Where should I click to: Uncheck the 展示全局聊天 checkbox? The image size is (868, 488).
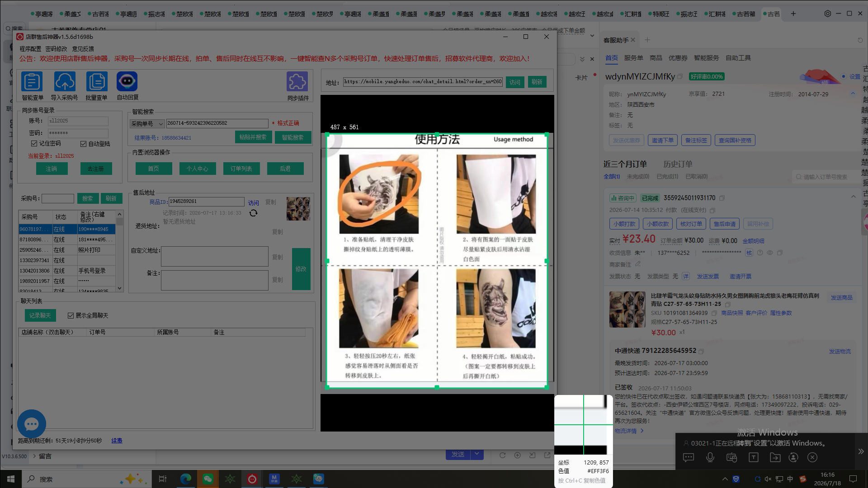point(71,315)
